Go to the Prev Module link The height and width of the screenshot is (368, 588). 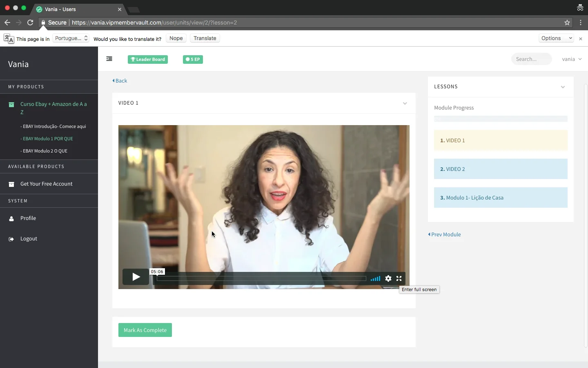coord(444,234)
